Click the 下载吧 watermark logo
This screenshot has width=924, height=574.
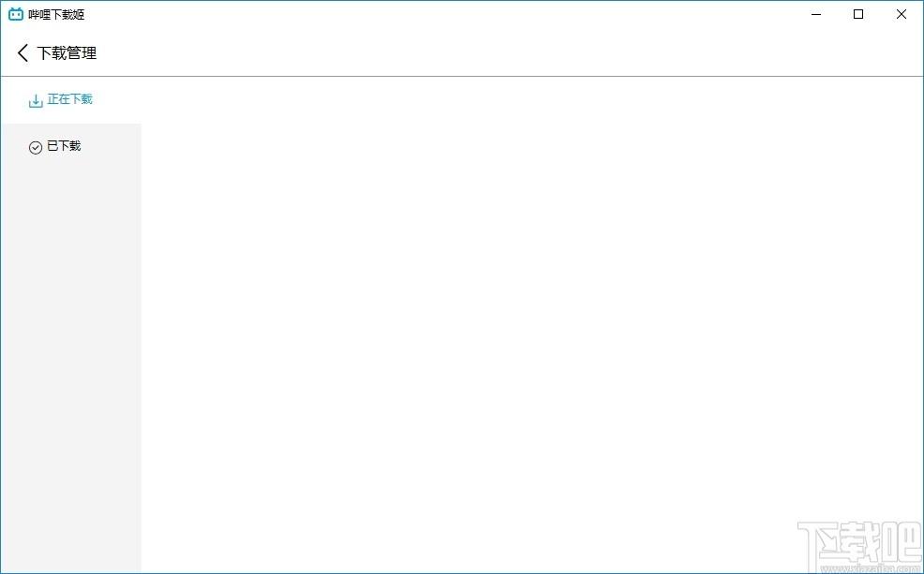tap(859, 543)
